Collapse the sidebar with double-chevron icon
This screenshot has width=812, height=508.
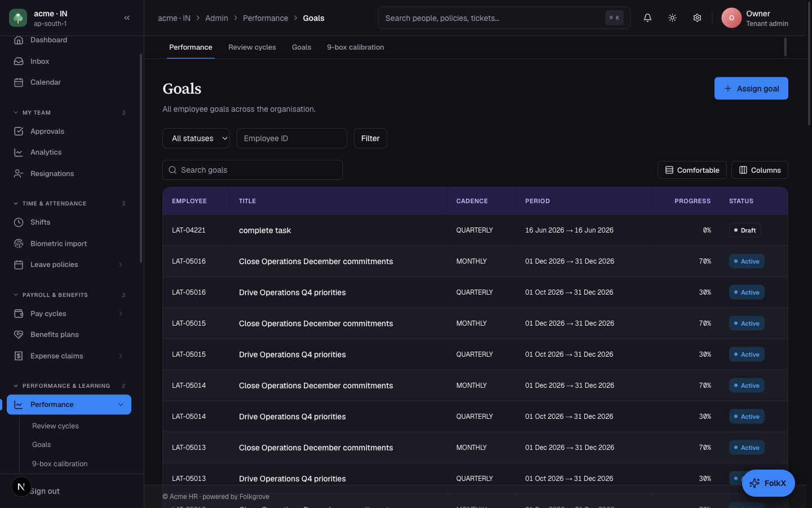coord(127,18)
